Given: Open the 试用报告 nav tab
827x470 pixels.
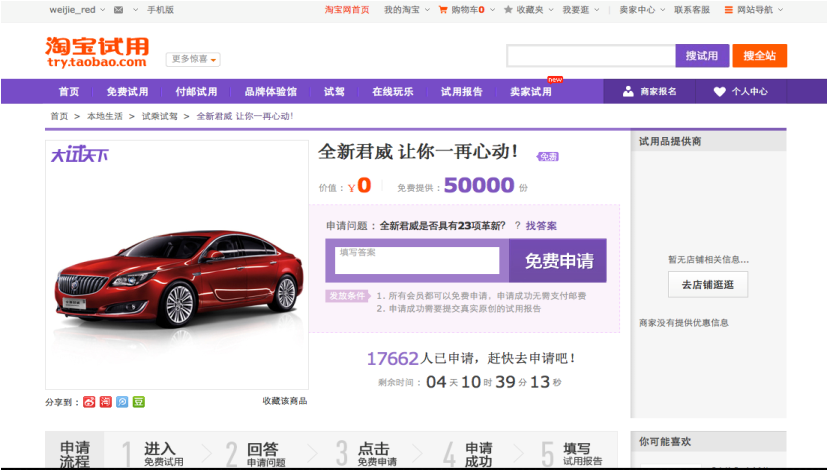Looking at the screenshot, I should 461,91.
